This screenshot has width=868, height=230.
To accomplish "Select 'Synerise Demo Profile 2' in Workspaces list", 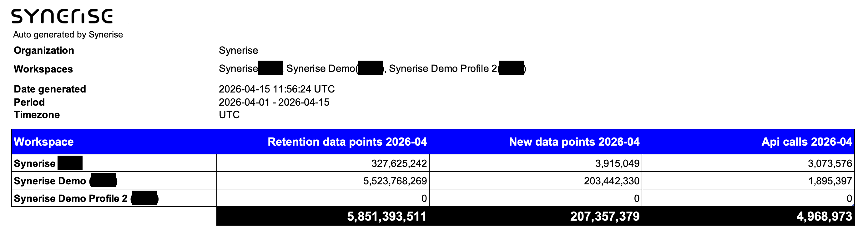I will click(443, 69).
